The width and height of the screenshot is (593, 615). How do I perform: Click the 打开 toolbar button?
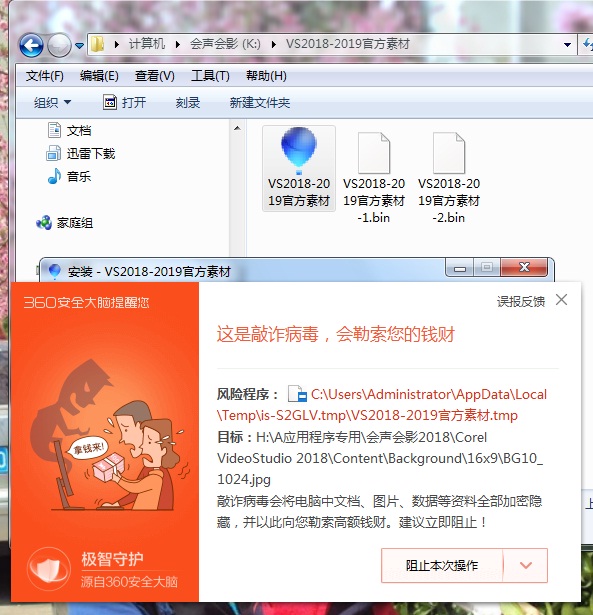click(124, 103)
